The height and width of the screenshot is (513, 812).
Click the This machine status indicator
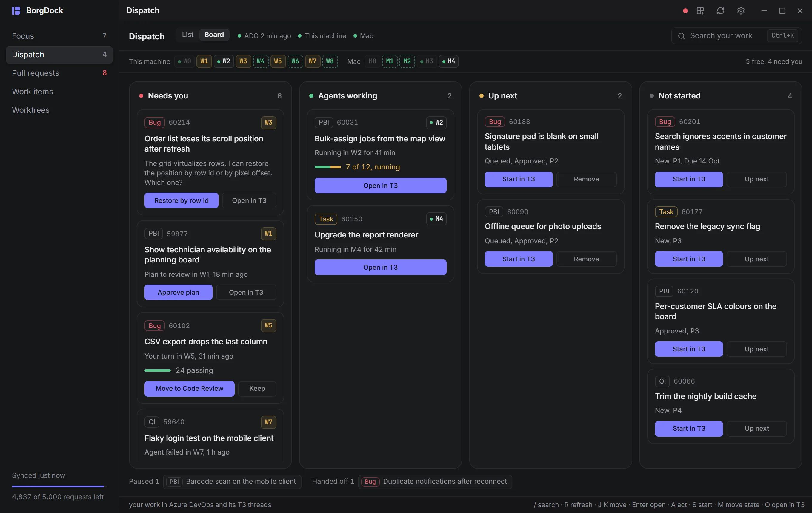pos(322,36)
